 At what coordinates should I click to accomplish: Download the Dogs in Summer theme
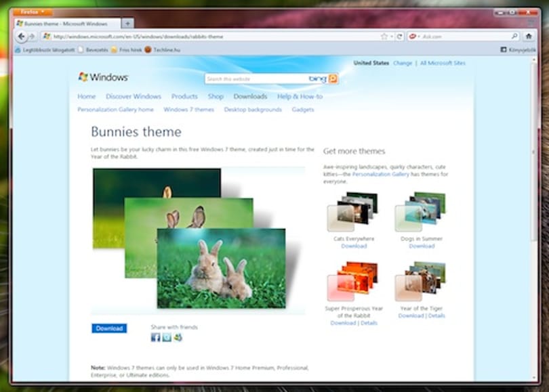(x=422, y=246)
